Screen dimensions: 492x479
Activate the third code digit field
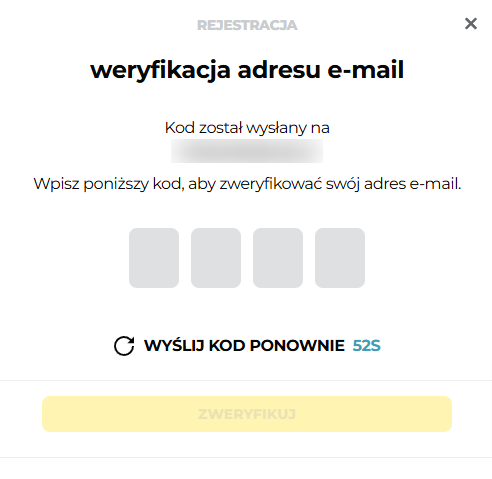point(278,258)
